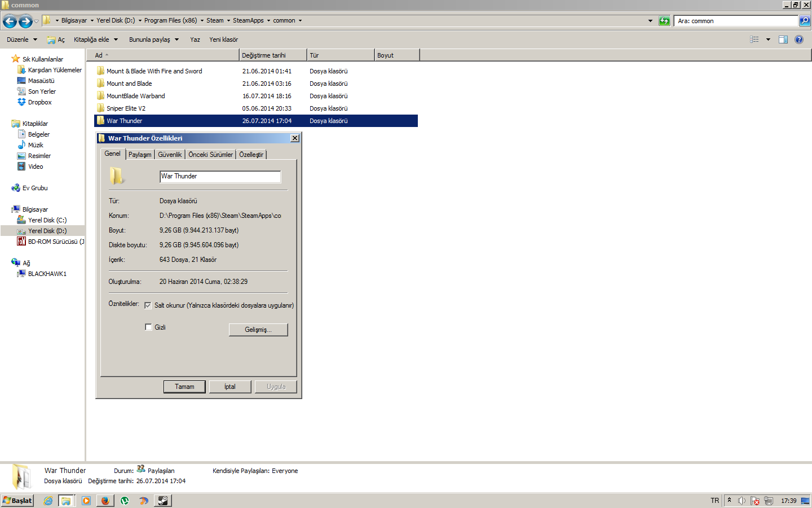This screenshot has height=508, width=812.
Task: Close the War Thunder Özellikleri dialog
Action: click(295, 138)
